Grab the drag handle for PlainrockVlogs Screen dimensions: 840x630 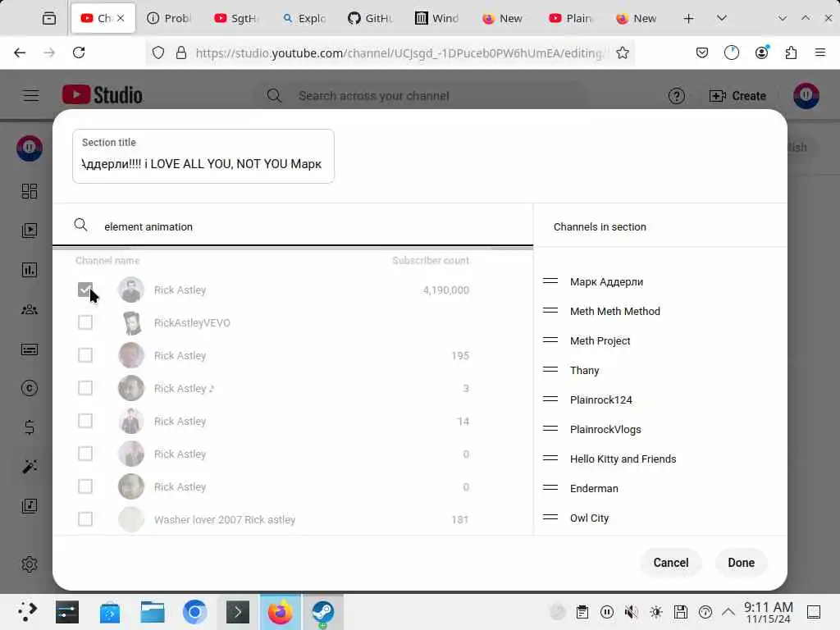(550, 428)
